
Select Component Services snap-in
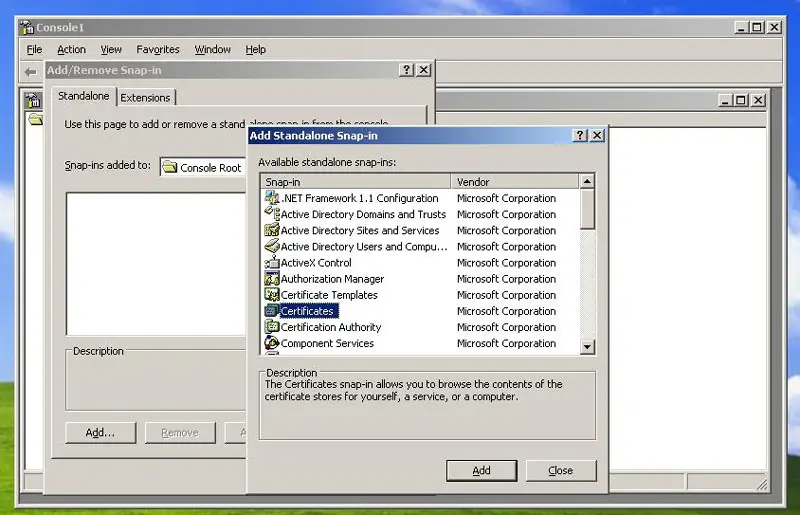(x=327, y=344)
